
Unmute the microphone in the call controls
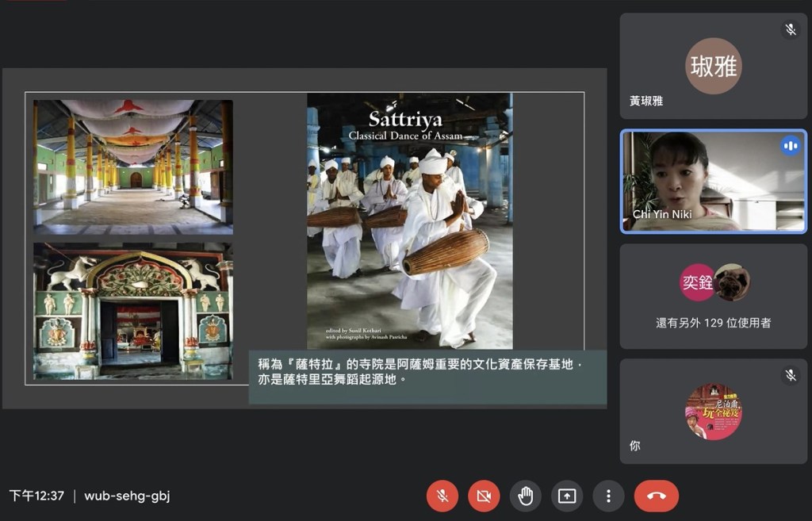(442, 496)
